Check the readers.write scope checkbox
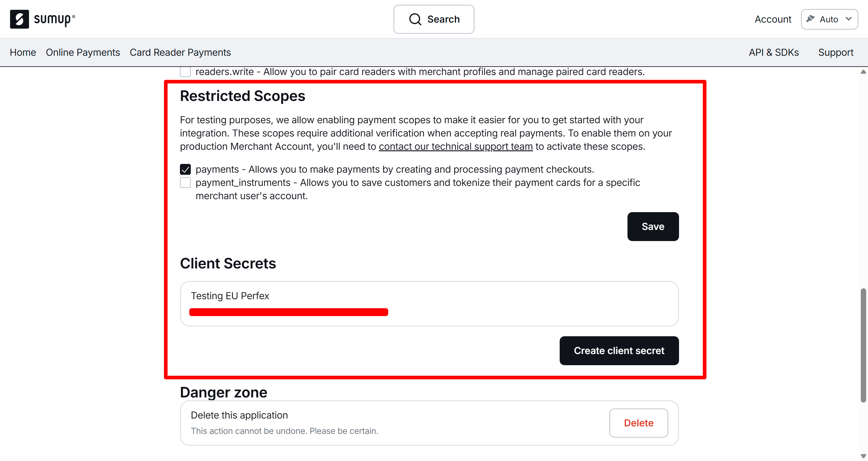Screen dimensions: 868x461 pyautogui.click(x=185, y=72)
